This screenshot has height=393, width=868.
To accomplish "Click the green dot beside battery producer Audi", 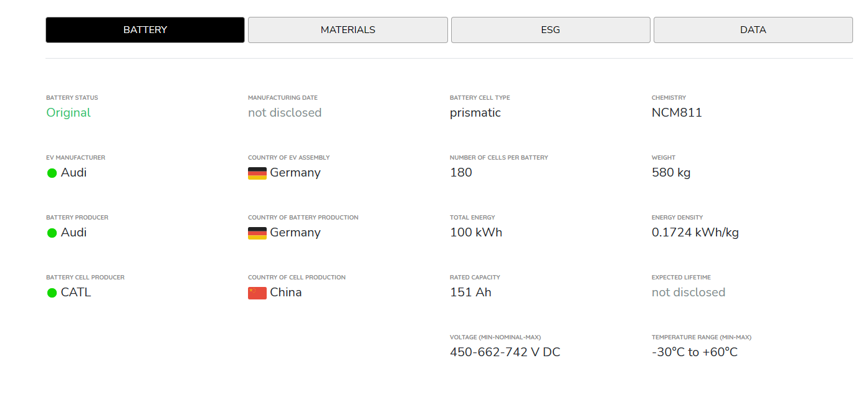I will tap(52, 233).
